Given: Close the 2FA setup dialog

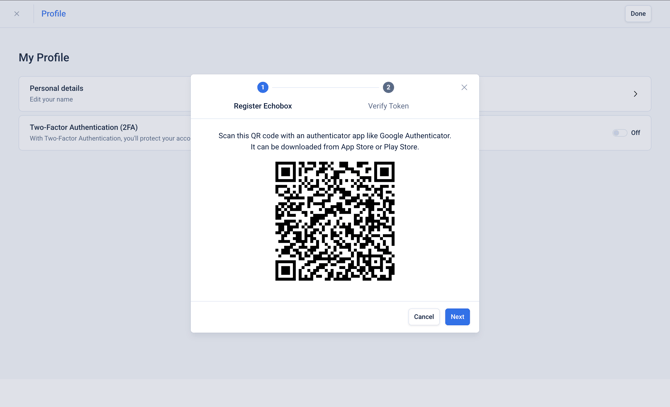Looking at the screenshot, I should click(x=464, y=88).
